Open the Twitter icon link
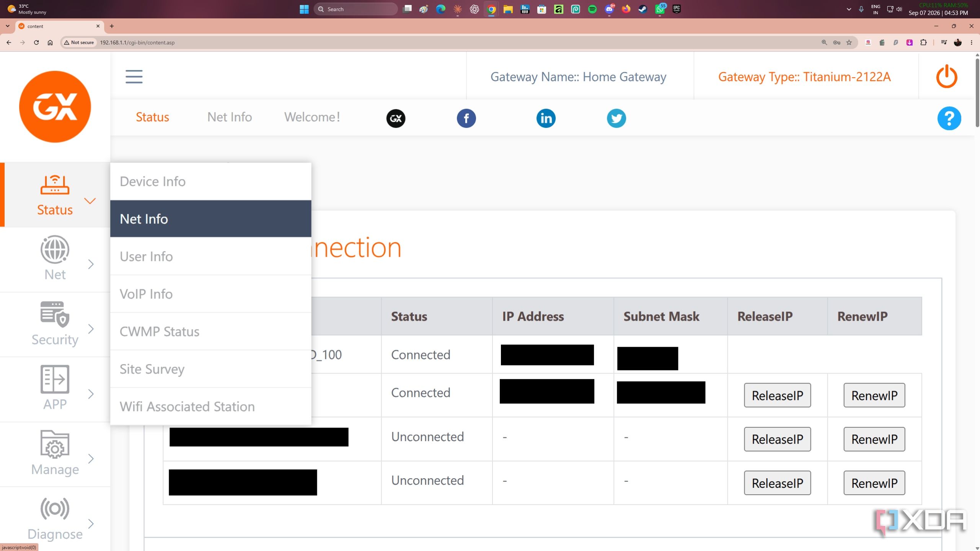 coord(616,118)
